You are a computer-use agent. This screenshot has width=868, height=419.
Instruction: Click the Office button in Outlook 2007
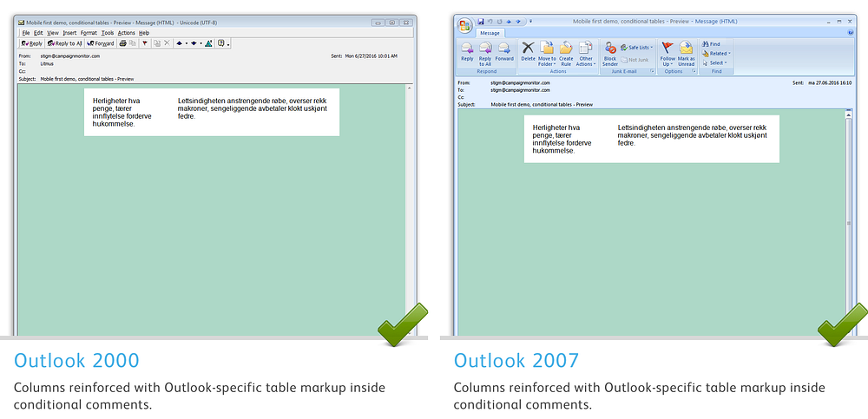point(465,26)
